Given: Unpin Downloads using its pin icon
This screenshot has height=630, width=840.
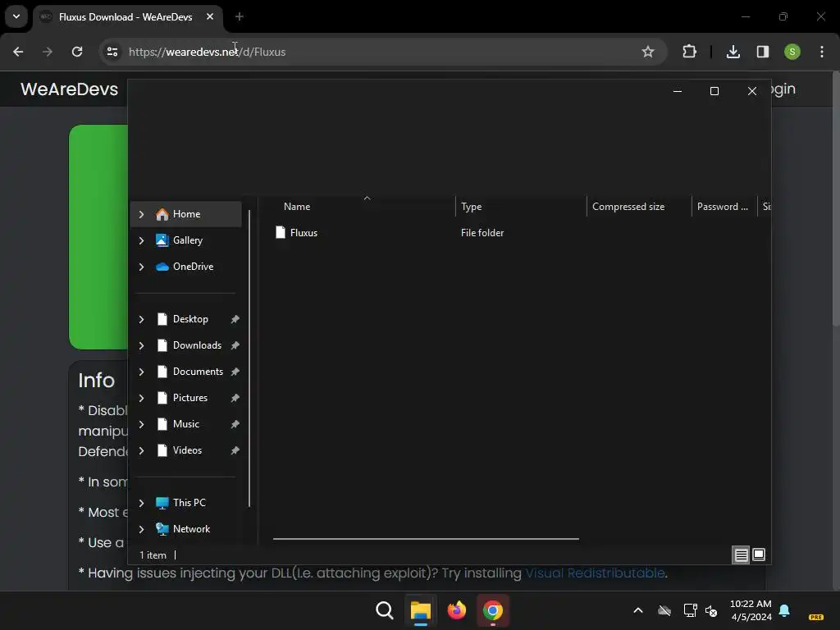Looking at the screenshot, I should pos(235,345).
